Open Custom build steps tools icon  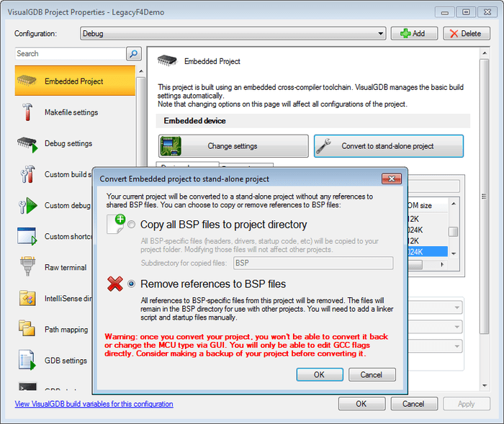tap(27, 174)
